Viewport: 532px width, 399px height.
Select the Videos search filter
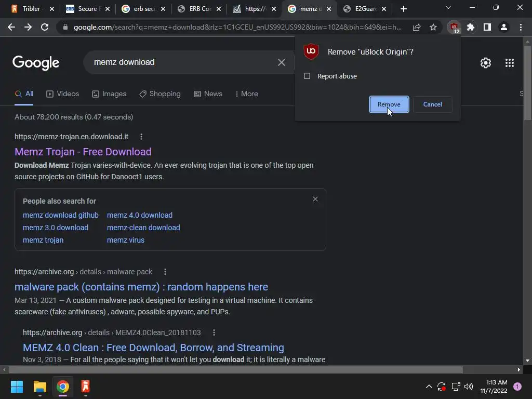point(63,94)
